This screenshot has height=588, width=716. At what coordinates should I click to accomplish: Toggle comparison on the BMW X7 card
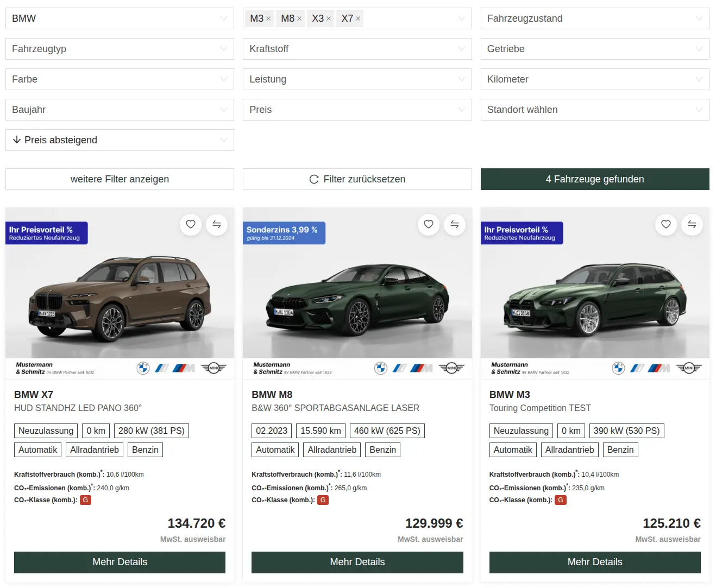[217, 225]
